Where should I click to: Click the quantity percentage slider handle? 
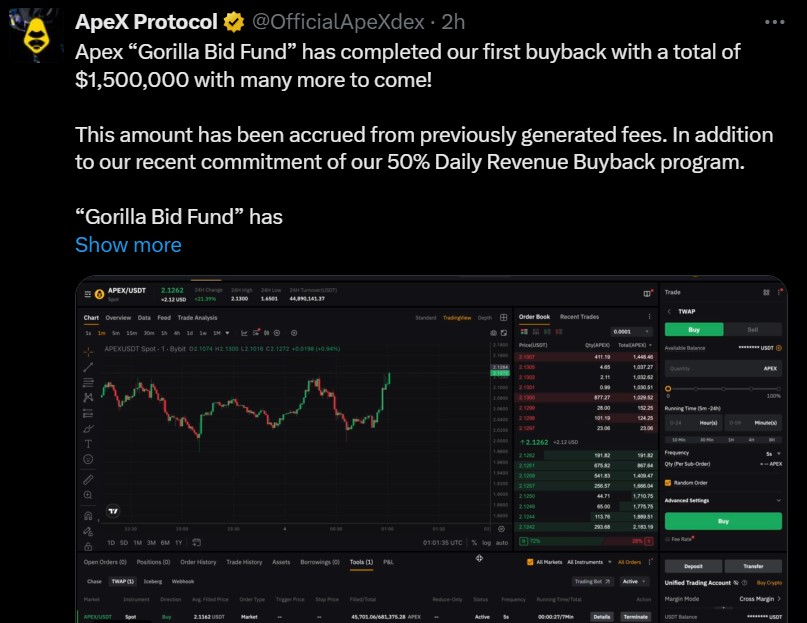pos(668,387)
